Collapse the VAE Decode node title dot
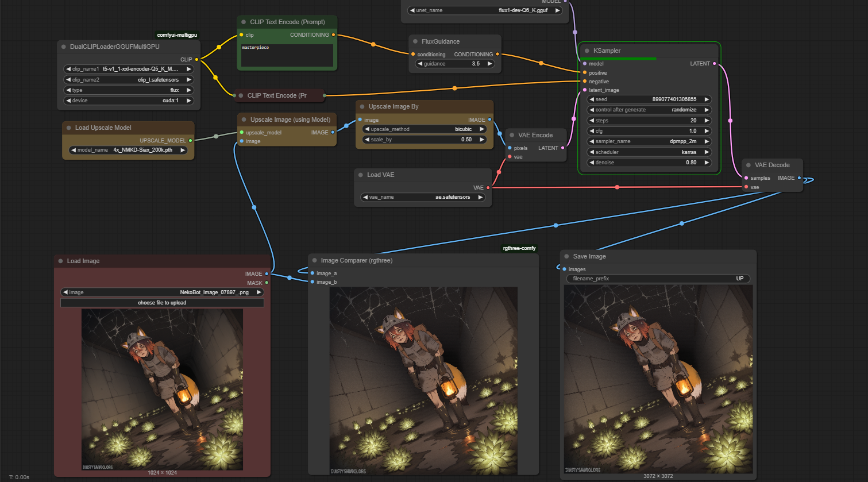The width and height of the screenshot is (868, 482). tap(749, 165)
